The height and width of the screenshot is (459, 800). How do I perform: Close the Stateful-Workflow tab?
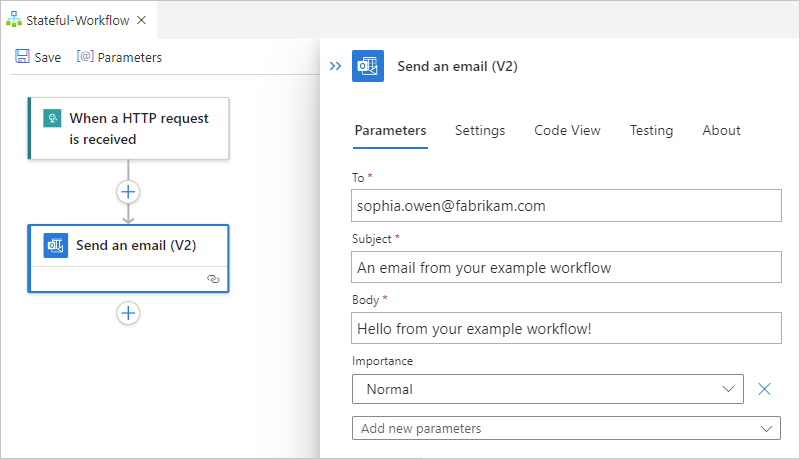point(141,20)
